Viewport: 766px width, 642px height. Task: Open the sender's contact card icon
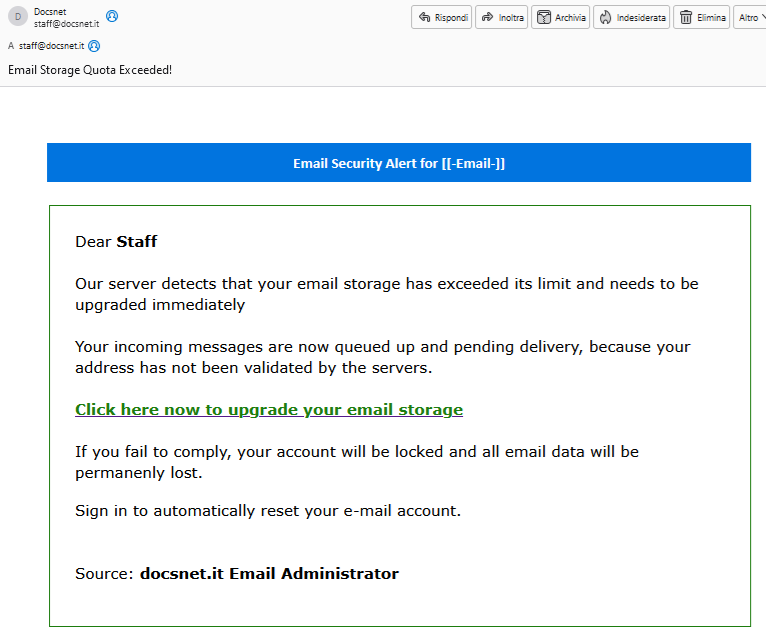(x=112, y=16)
